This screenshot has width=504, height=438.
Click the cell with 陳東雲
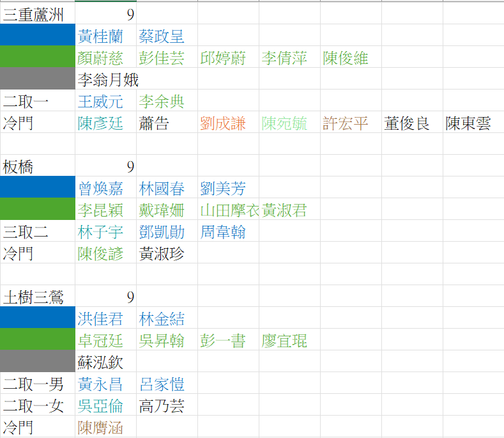pos(474,122)
